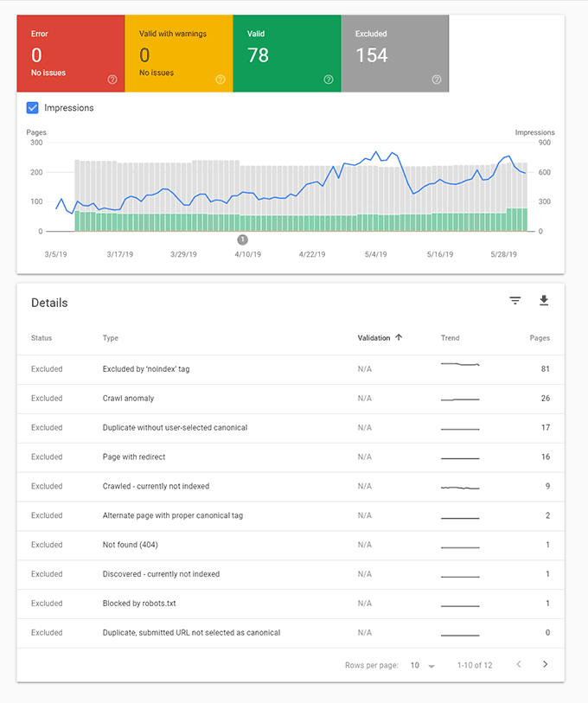Screen dimensions: 588x703
Task: Go to next page of rows
Action: (x=545, y=664)
